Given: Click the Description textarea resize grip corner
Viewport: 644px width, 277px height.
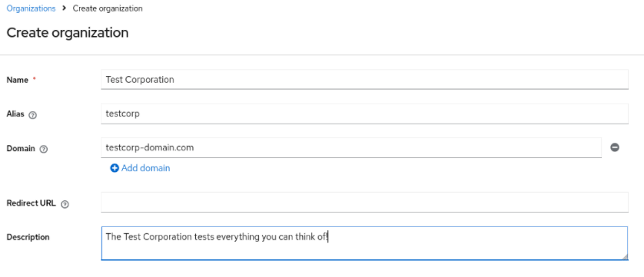Looking at the screenshot, I should (624, 256).
